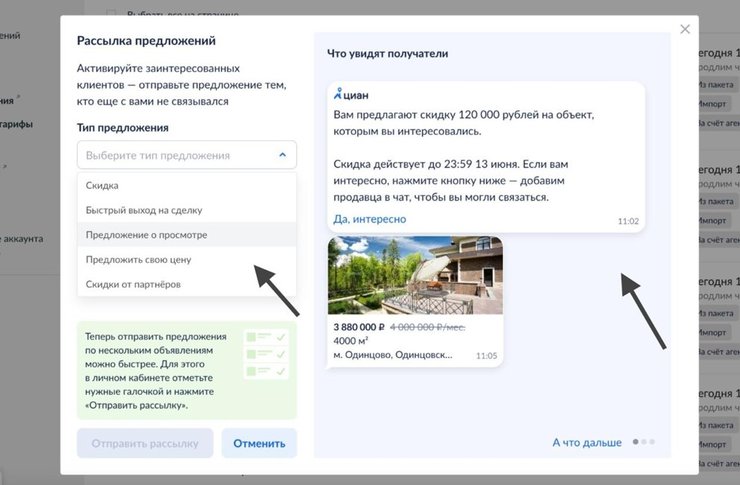The image size is (740, 485).
Task: Click the strikethrough old price 4 000 000 ₽/мес.
Action: 428,327
